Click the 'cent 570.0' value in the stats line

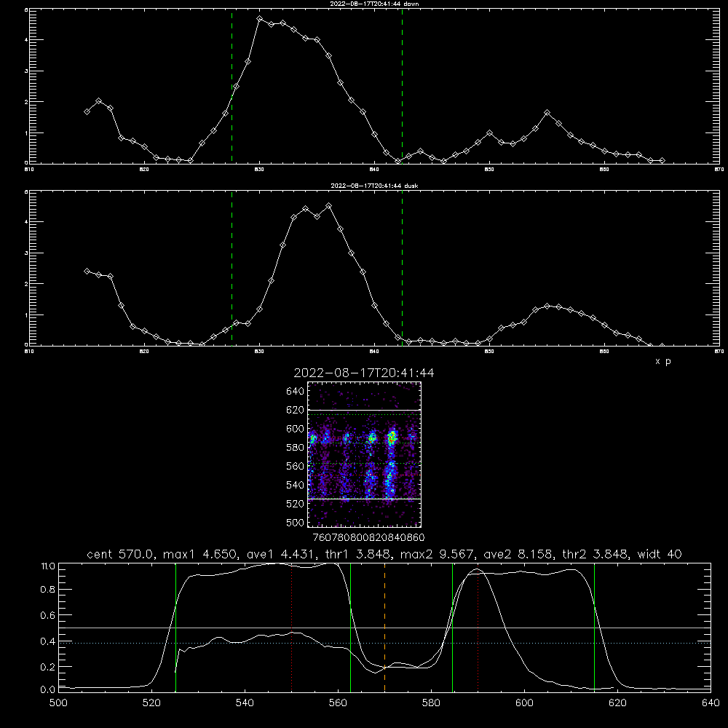pos(119,554)
